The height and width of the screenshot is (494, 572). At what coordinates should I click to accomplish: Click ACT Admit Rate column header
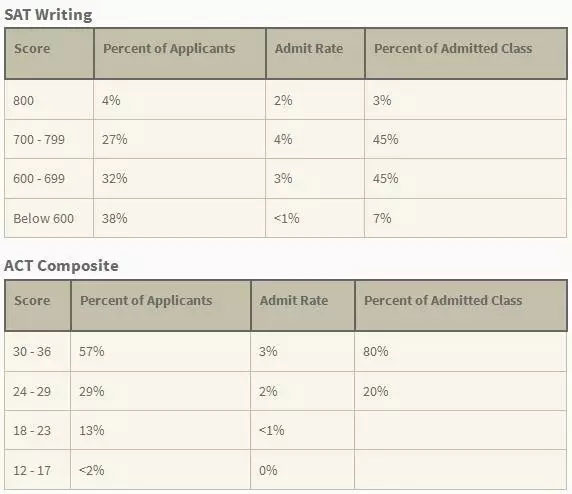pyautogui.click(x=303, y=306)
